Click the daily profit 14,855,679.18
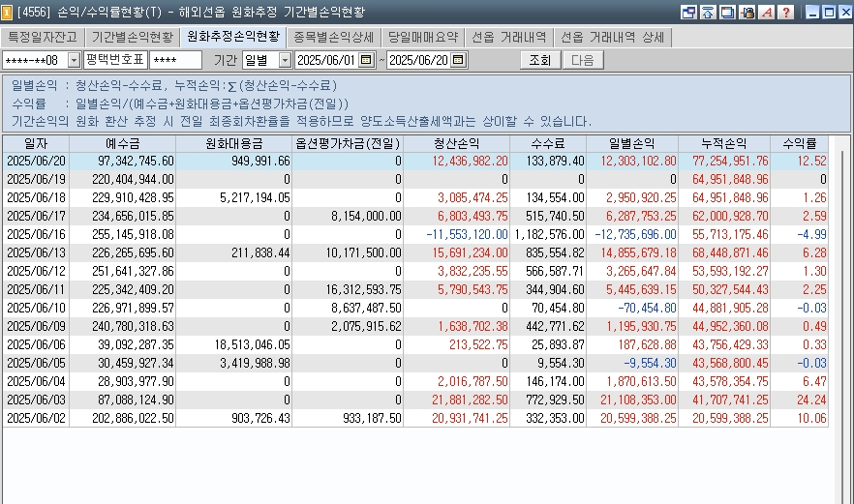 coord(638,253)
